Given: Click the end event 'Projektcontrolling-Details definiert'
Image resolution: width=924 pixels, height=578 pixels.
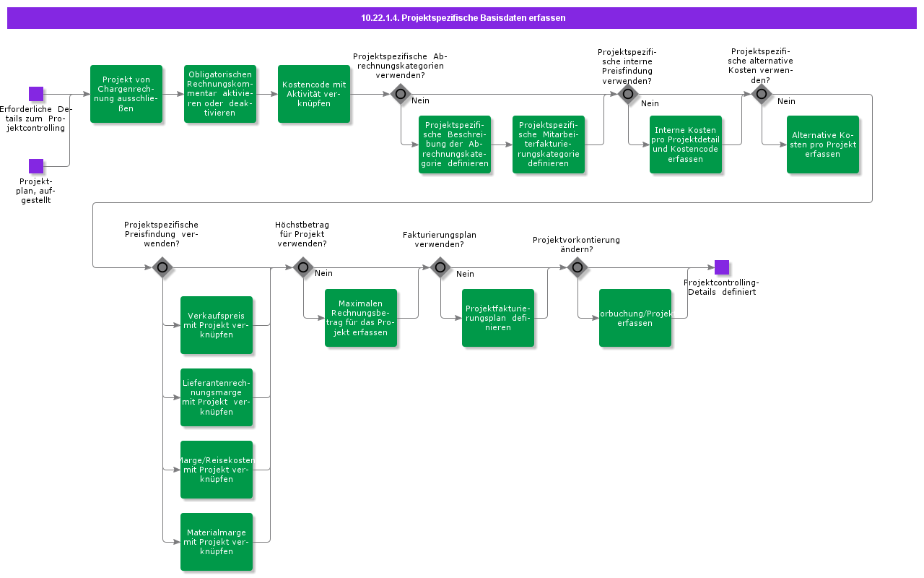Looking at the screenshot, I should click(722, 267).
